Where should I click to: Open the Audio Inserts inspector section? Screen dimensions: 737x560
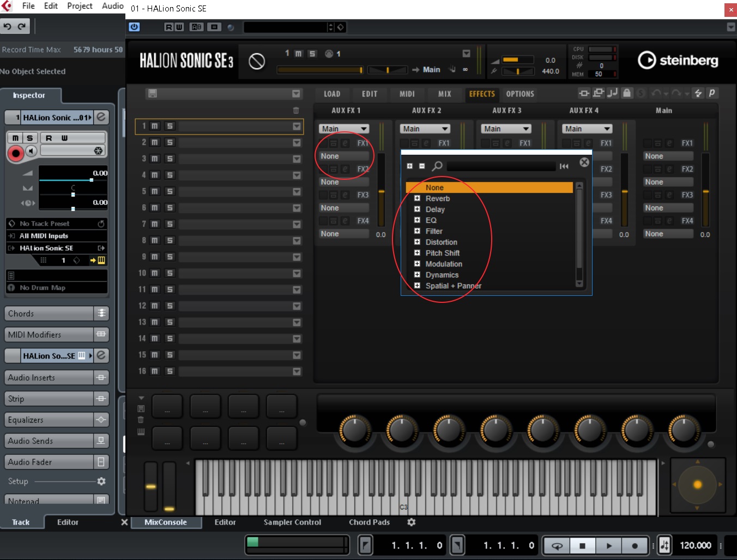click(x=56, y=378)
